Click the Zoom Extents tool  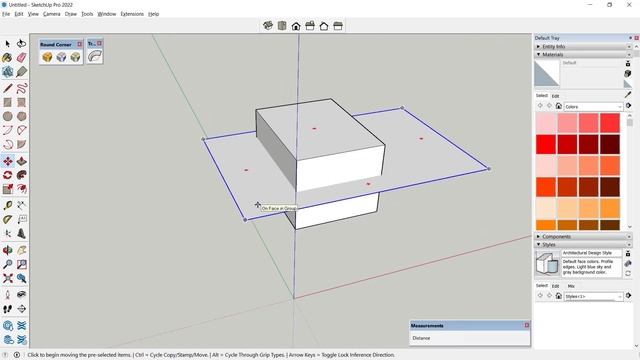tap(7, 278)
